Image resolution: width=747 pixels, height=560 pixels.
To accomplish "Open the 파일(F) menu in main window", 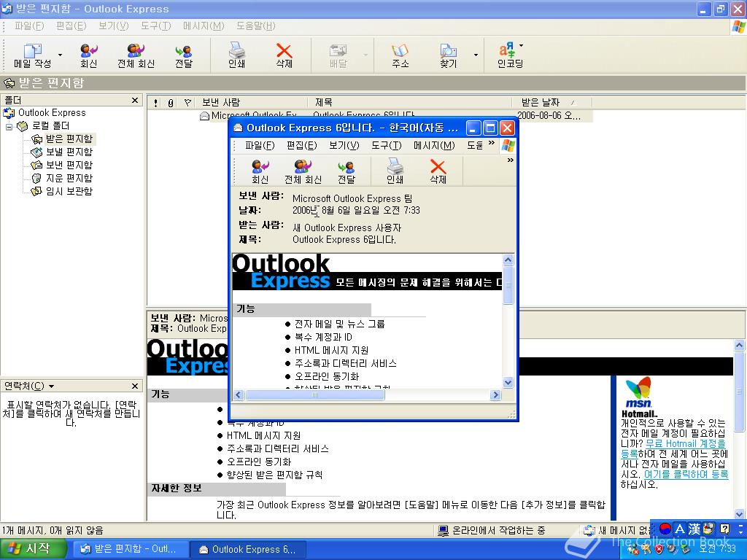I will [29, 26].
